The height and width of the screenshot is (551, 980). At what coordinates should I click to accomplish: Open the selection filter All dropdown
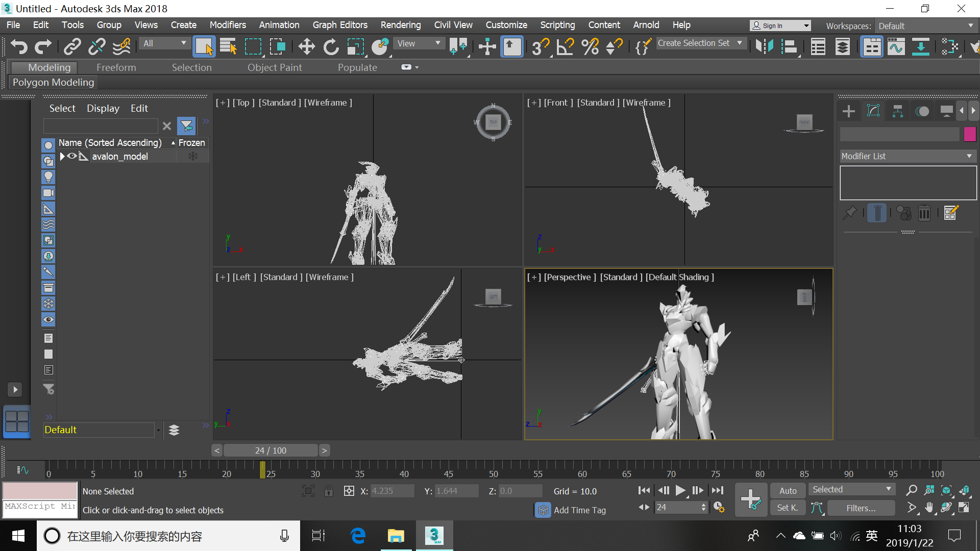point(164,43)
